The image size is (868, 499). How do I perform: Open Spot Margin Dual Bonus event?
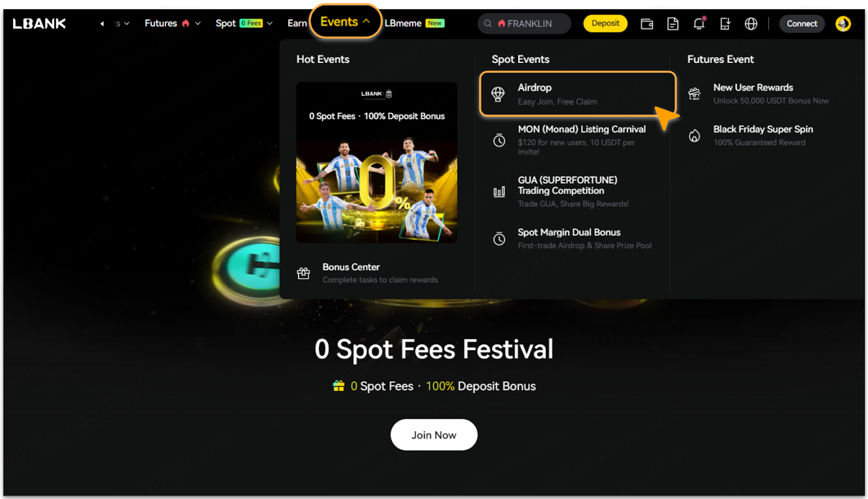coord(578,239)
